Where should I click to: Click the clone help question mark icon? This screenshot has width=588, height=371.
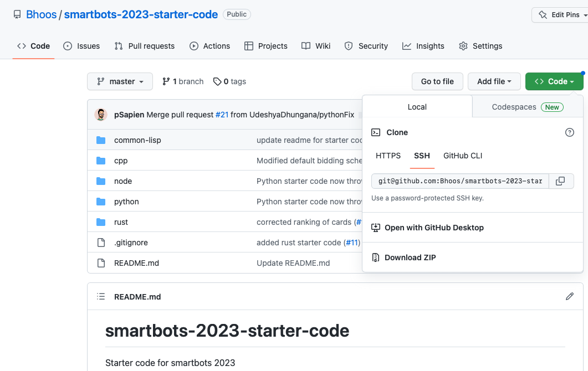(x=569, y=132)
